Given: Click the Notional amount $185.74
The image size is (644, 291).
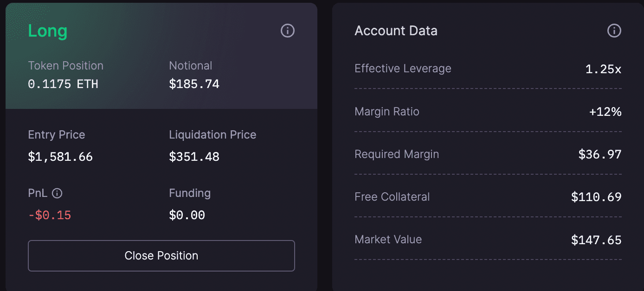Looking at the screenshot, I should coord(194,84).
